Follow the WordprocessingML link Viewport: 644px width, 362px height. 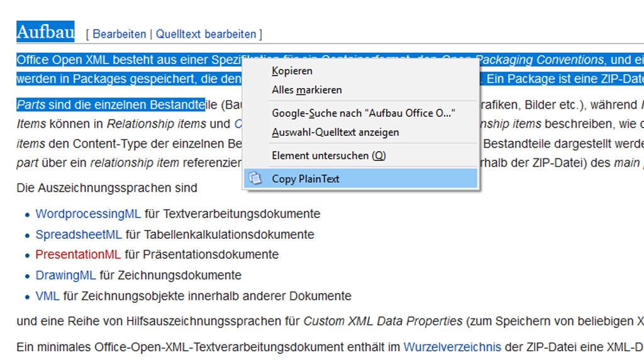[88, 214]
